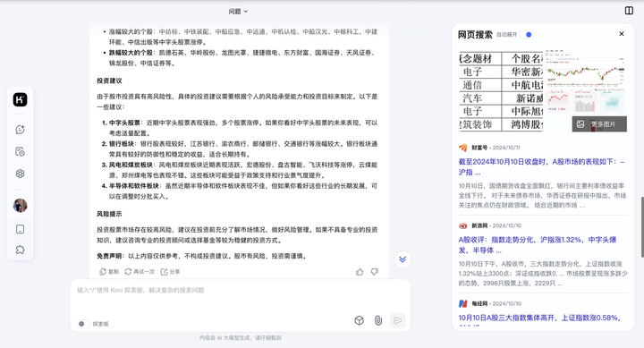Click the 银行板块 list item title
The width and height of the screenshot is (644, 348).
(122, 144)
